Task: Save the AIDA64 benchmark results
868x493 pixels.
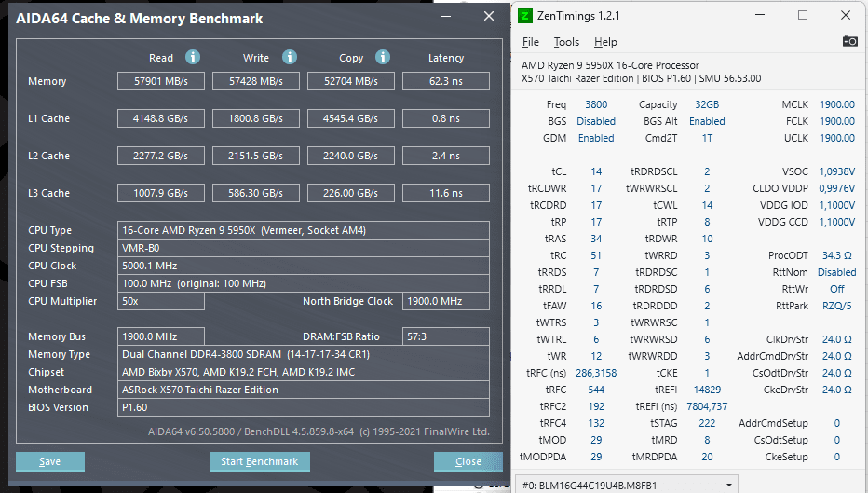Action: click(49, 461)
